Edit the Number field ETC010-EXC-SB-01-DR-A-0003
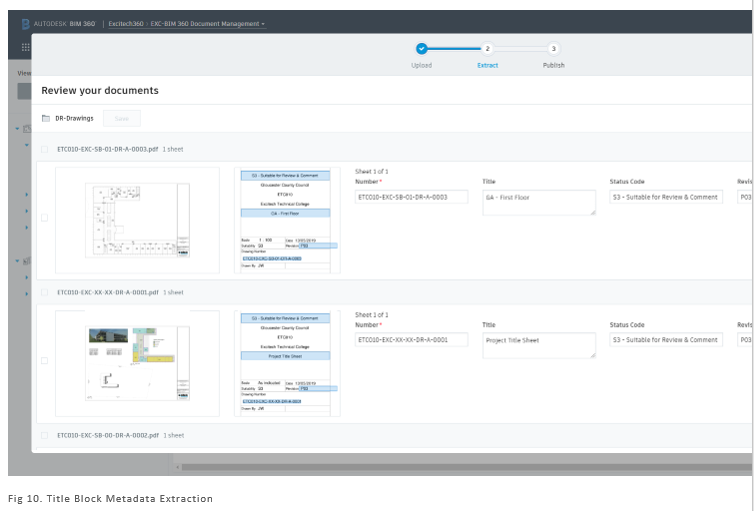Viewport: 754px width, 511px height. (411, 197)
